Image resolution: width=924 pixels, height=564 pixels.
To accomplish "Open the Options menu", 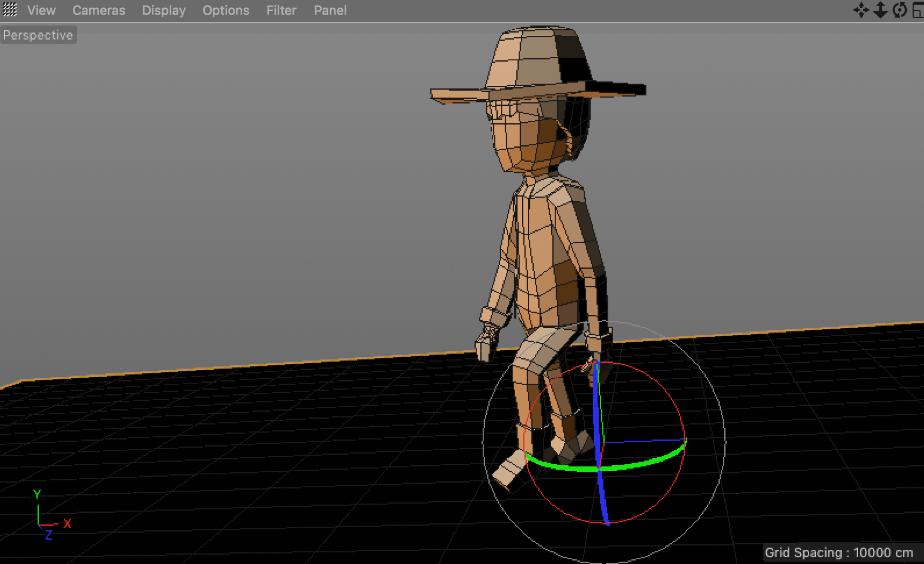I will coord(226,11).
